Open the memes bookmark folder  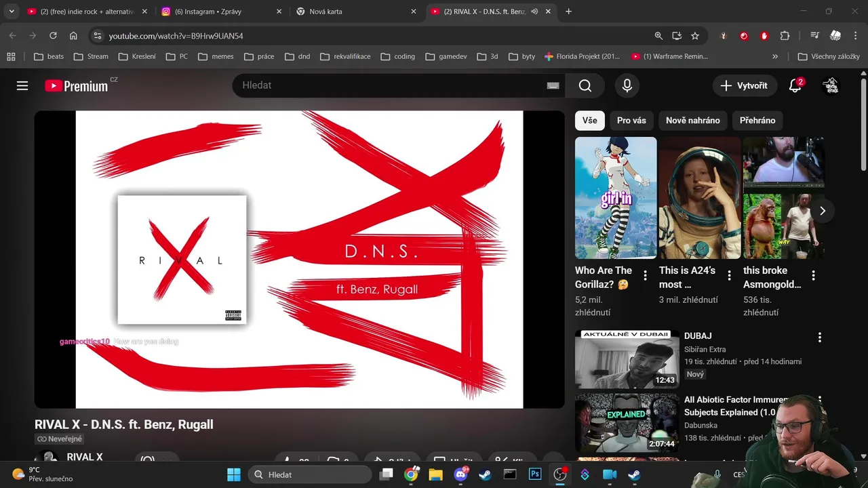[216, 56]
